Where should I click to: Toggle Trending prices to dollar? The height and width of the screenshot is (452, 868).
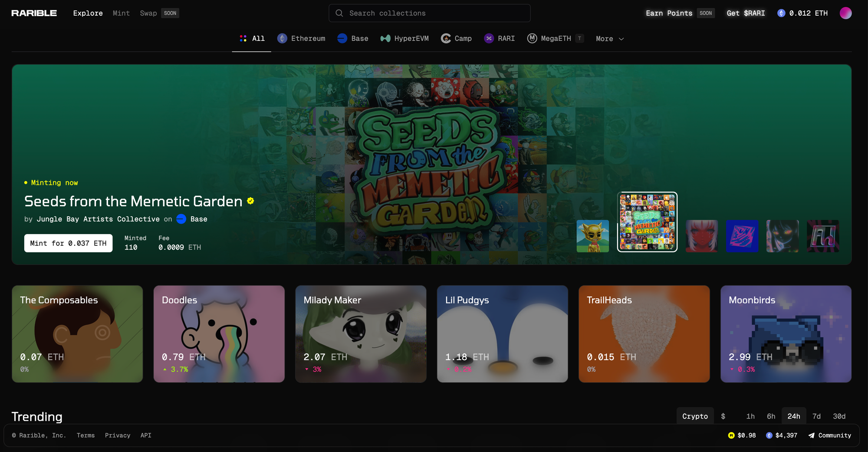pos(723,416)
